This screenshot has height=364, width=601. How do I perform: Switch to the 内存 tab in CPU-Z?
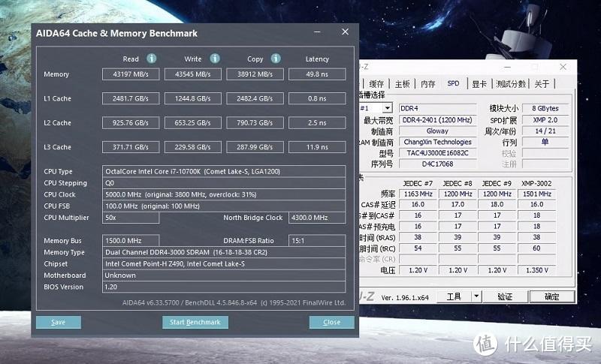pos(428,84)
